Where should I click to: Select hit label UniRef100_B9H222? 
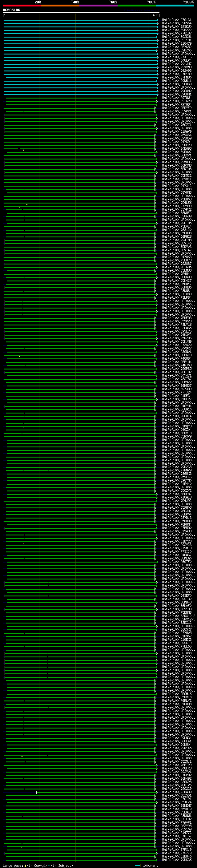pyautogui.click(x=176, y=30)
